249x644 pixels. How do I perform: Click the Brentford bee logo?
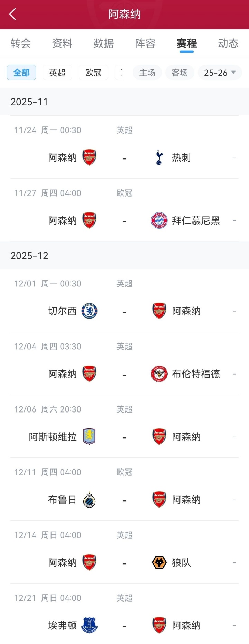coord(159,374)
